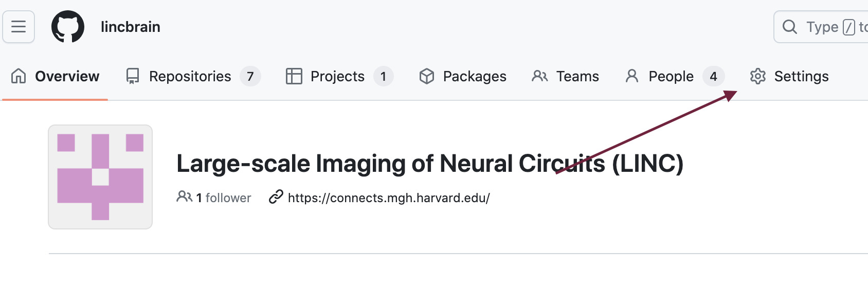
Task: Open the pink organization avatar image
Action: coord(100,177)
